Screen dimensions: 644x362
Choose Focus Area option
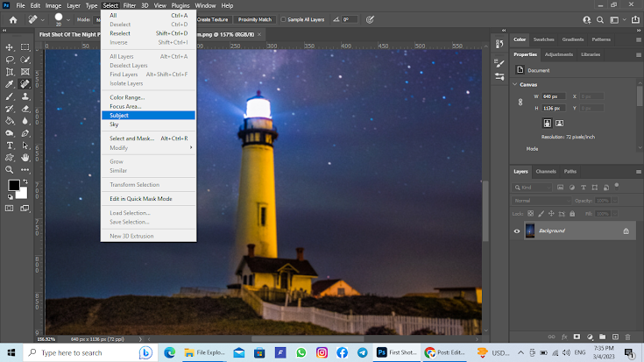148,106
